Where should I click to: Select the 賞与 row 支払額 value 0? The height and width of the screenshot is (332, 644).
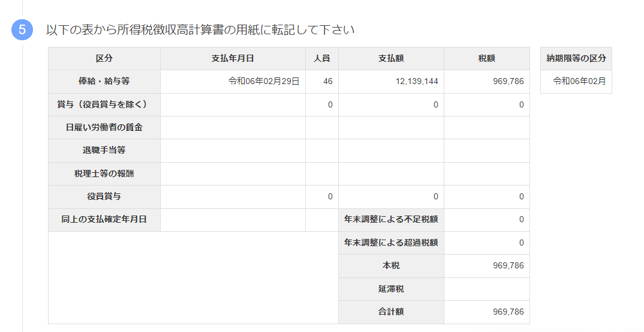[x=436, y=105]
